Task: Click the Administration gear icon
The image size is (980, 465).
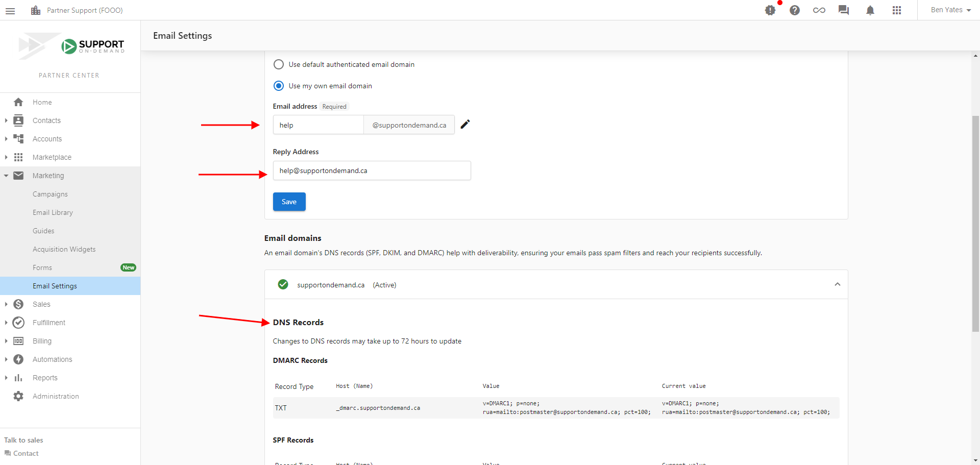Action: tap(18, 396)
